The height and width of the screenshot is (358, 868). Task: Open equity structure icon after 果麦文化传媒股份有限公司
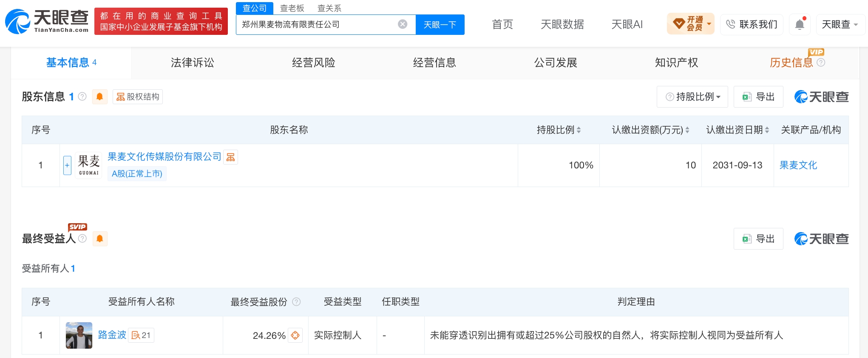pos(231,157)
